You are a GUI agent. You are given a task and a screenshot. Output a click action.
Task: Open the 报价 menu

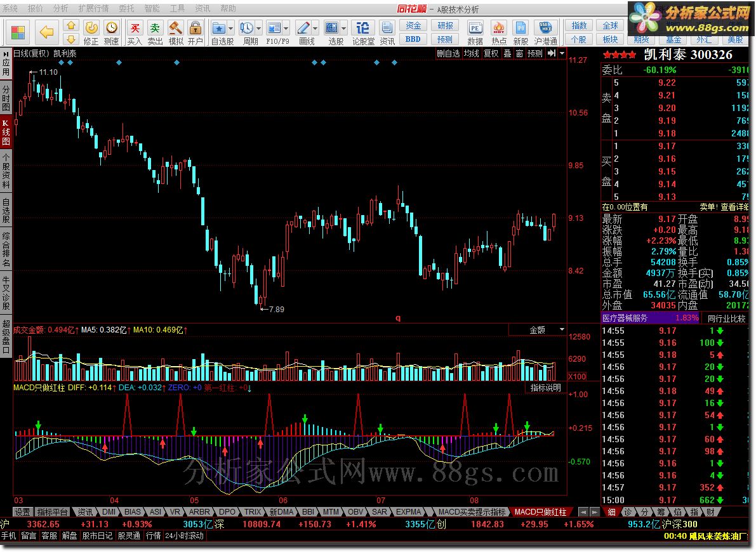click(x=35, y=9)
